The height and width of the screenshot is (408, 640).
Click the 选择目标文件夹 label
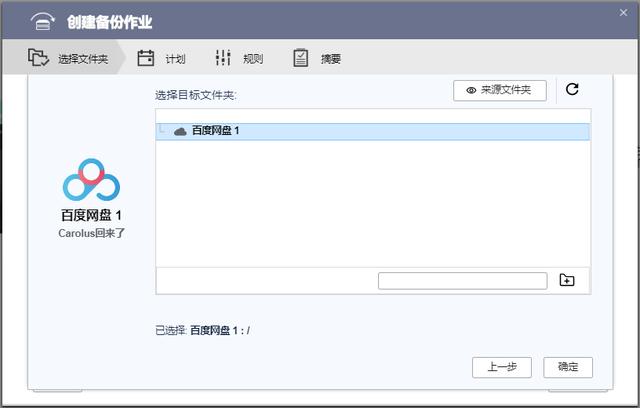pos(196,95)
